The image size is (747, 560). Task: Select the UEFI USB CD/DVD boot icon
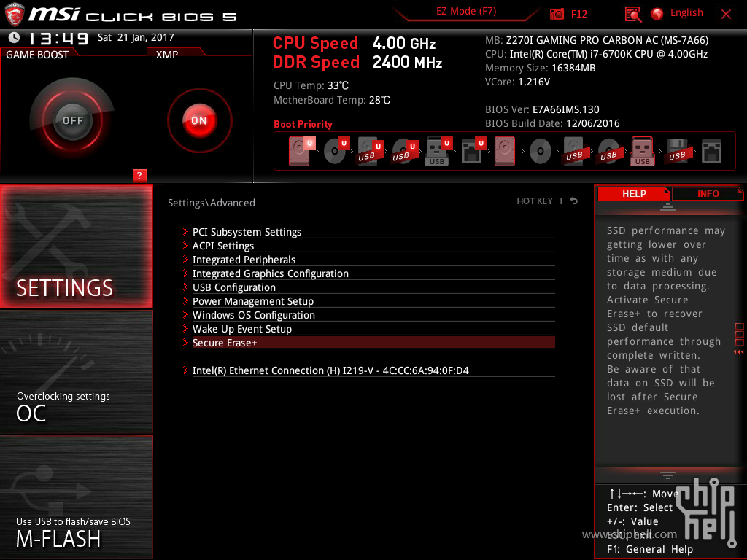(x=404, y=151)
